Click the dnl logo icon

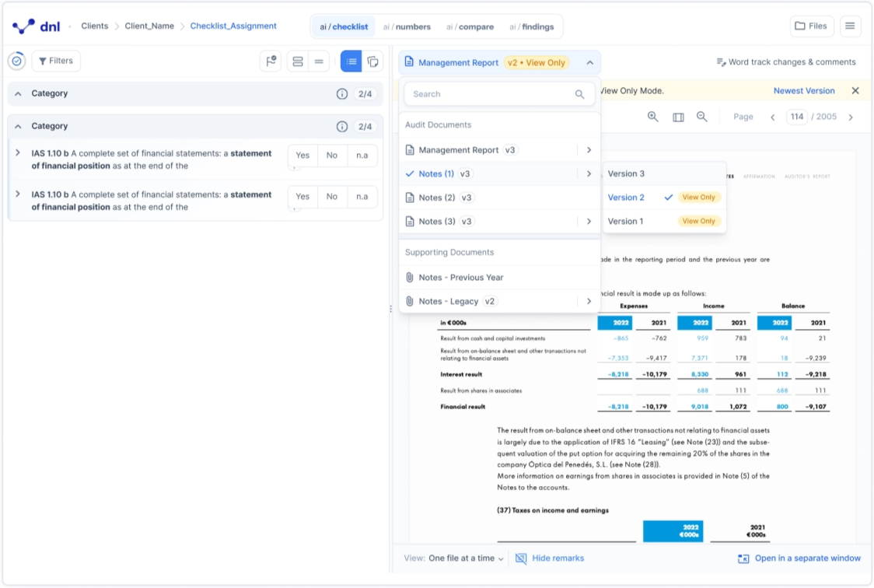[23, 26]
